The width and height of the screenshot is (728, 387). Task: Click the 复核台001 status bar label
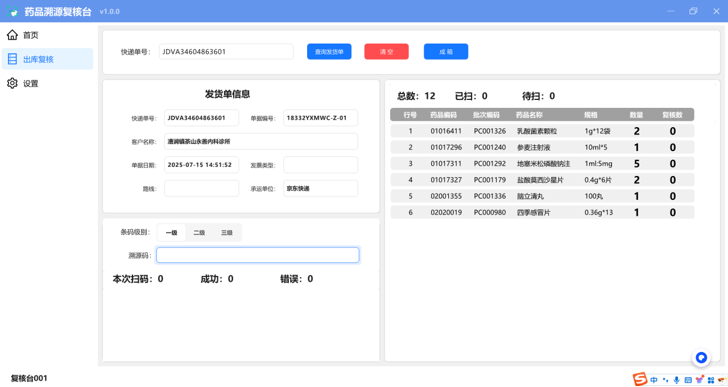[x=29, y=378]
